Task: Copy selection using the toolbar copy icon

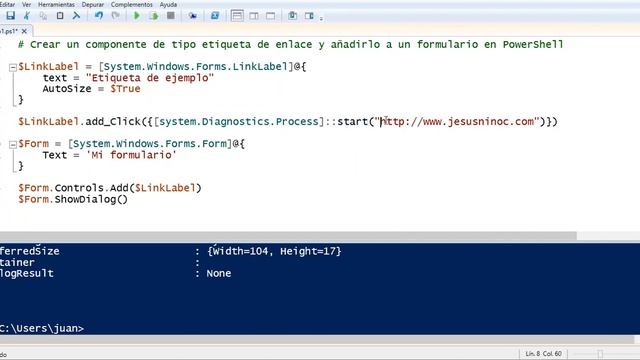Action: point(43,16)
